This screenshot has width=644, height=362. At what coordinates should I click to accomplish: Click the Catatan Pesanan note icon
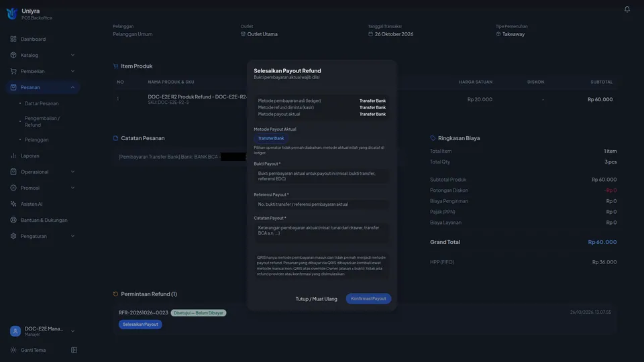click(x=115, y=138)
